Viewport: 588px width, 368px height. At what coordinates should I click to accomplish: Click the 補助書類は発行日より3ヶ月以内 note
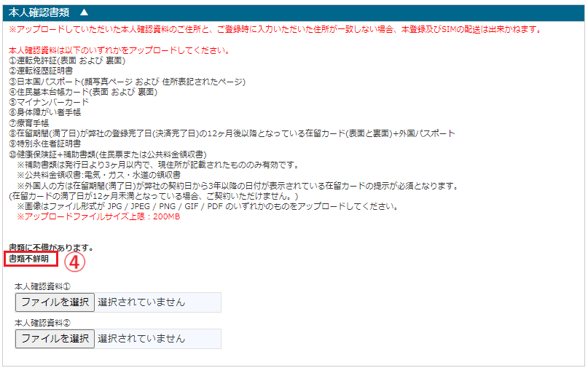pos(158,165)
